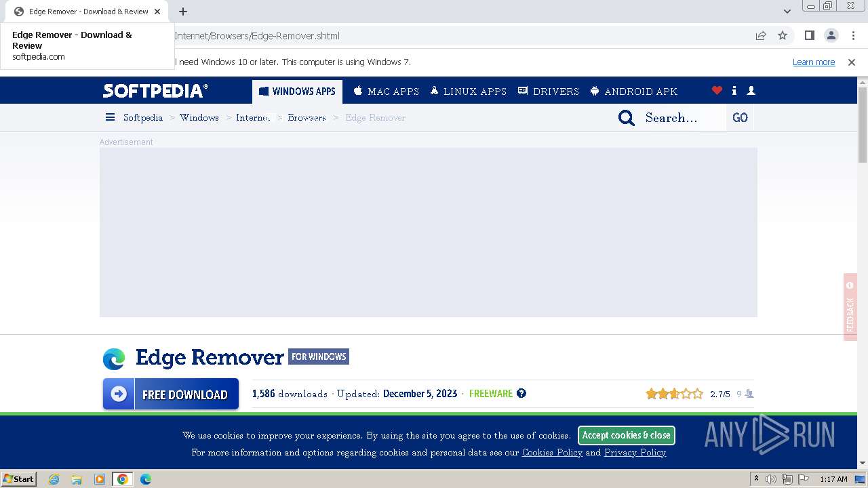
Task: Close the Edge Remover tab
Action: (x=157, y=12)
